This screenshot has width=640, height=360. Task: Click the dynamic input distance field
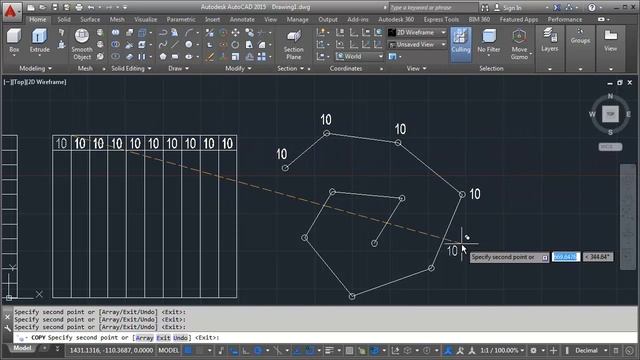click(x=566, y=257)
